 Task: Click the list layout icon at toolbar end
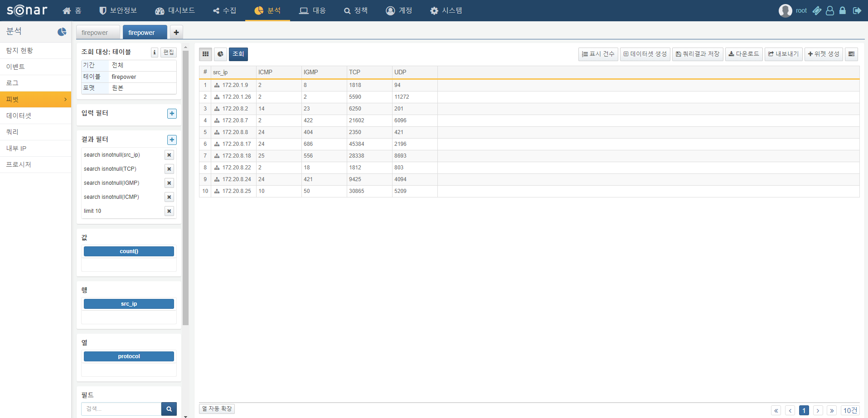[851, 54]
